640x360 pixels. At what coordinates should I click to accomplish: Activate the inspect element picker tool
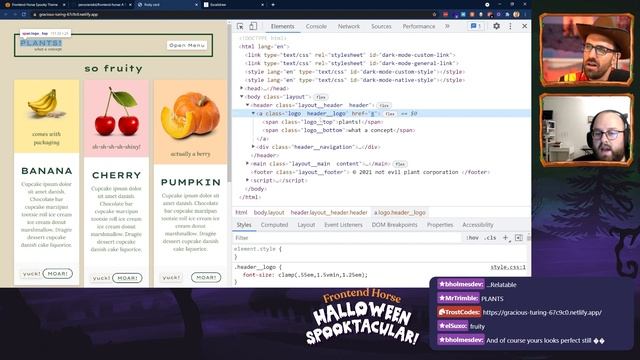(x=240, y=26)
